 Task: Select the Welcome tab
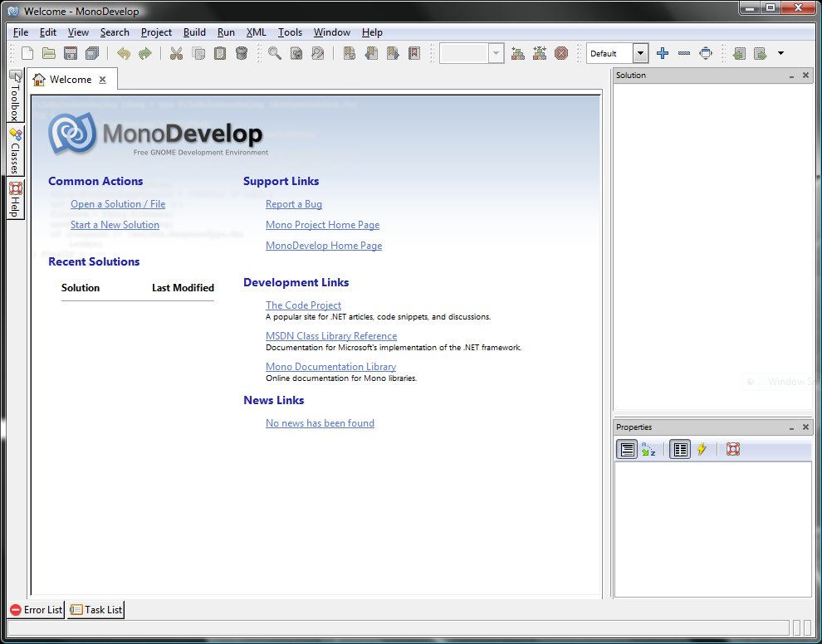71,80
